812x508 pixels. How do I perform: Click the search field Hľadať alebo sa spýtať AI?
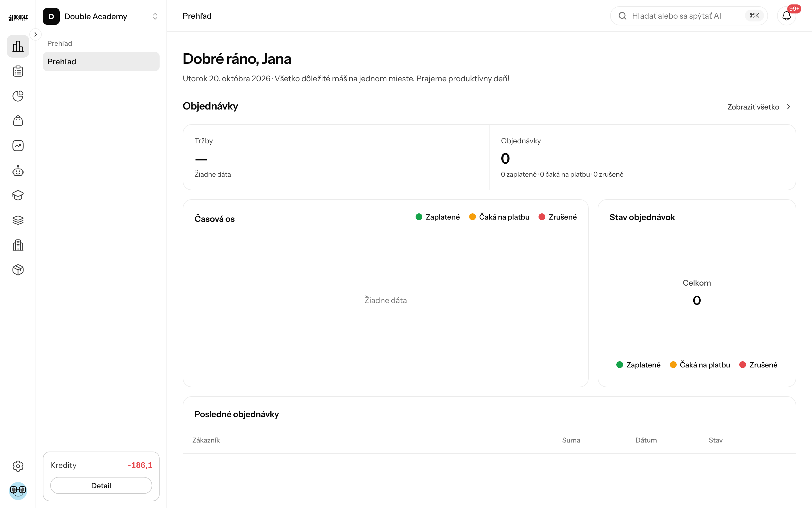tap(689, 16)
